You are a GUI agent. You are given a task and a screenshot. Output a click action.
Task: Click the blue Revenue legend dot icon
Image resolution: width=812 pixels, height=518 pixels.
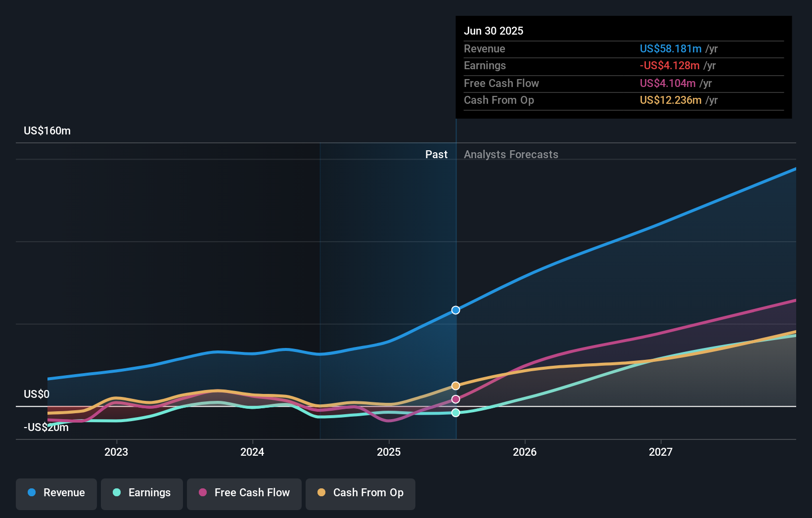32,493
